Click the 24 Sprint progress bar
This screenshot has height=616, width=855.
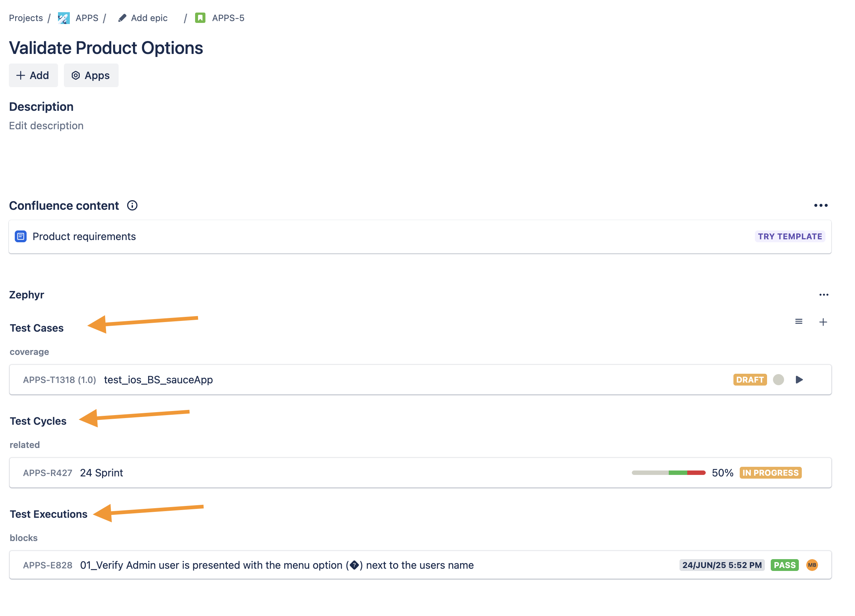tap(668, 473)
